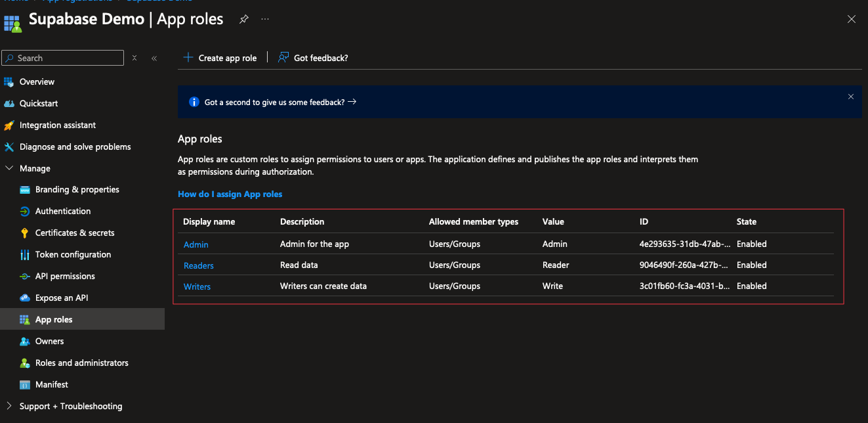Click the ID starting with 9046490f
868x423 pixels.
pyautogui.click(x=685, y=265)
